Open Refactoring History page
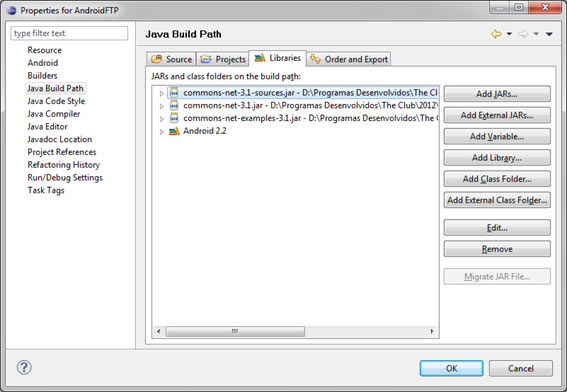This screenshot has width=567, height=392. tap(64, 165)
